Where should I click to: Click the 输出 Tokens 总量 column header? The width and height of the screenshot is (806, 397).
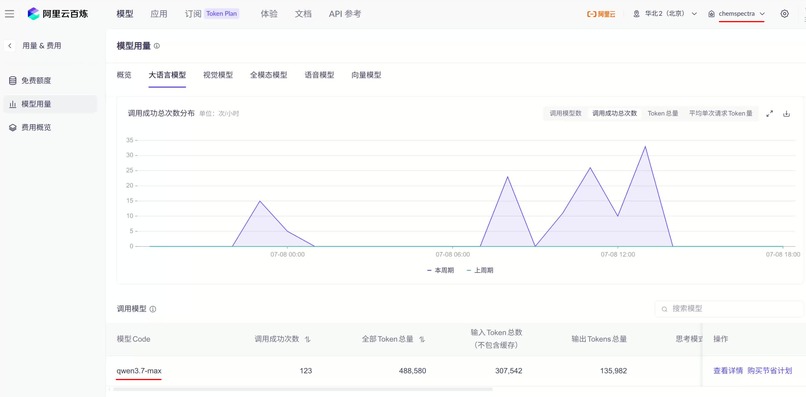pyautogui.click(x=599, y=339)
